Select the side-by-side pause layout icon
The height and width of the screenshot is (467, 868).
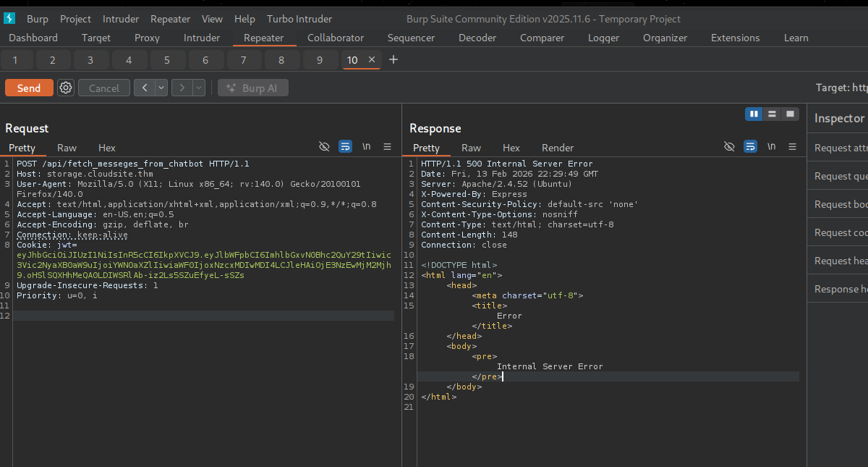click(754, 114)
